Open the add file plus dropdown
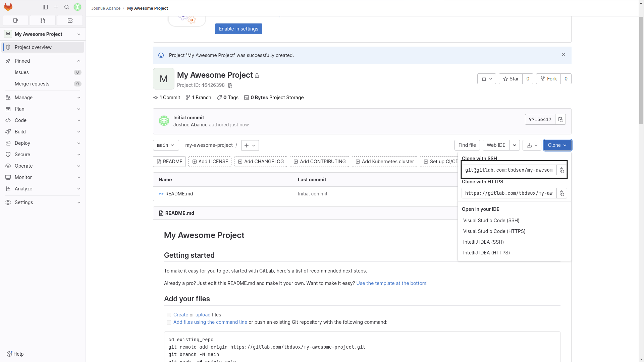The image size is (644, 362). pyautogui.click(x=250, y=145)
